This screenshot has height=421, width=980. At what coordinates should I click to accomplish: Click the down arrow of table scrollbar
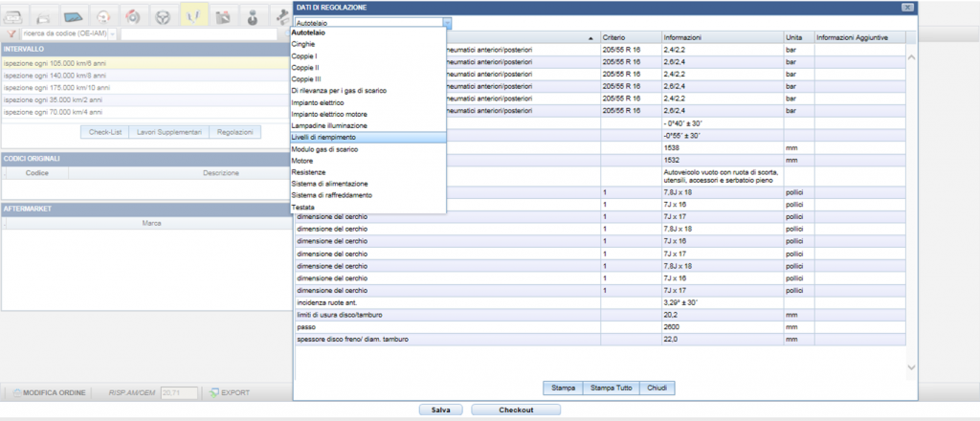[911, 367]
